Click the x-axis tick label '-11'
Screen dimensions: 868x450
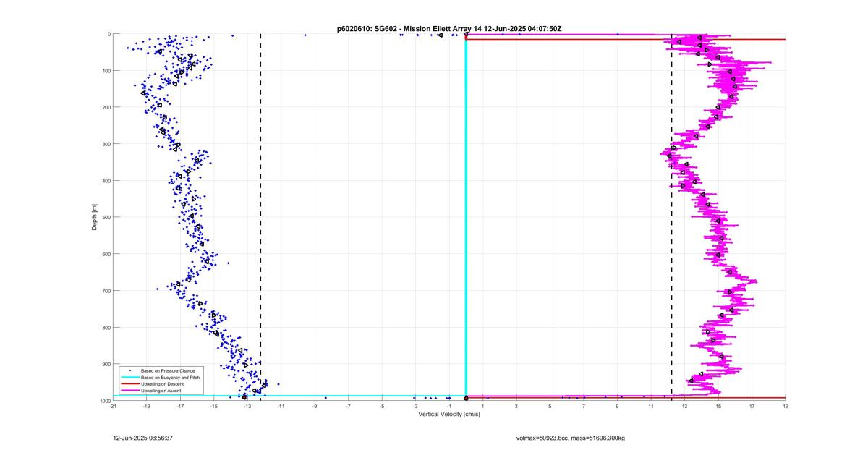[x=281, y=406]
